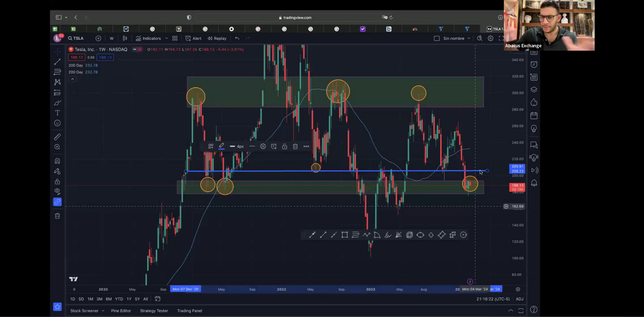Switch to the Strategy Tester tab
This screenshot has height=317, width=644.
click(x=154, y=311)
